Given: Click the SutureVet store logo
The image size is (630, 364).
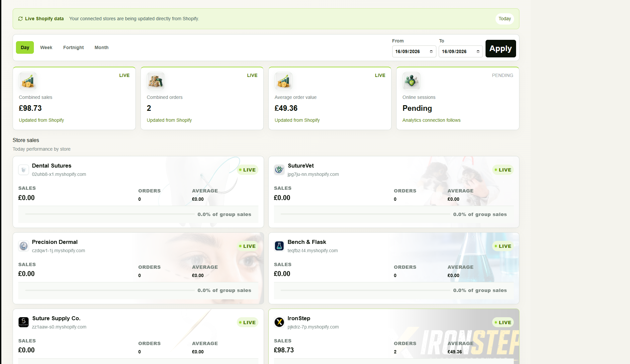Looking at the screenshot, I should 279,170.
